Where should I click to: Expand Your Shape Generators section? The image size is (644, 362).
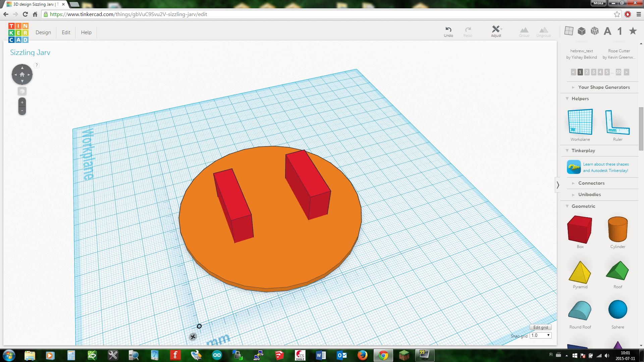(604, 87)
